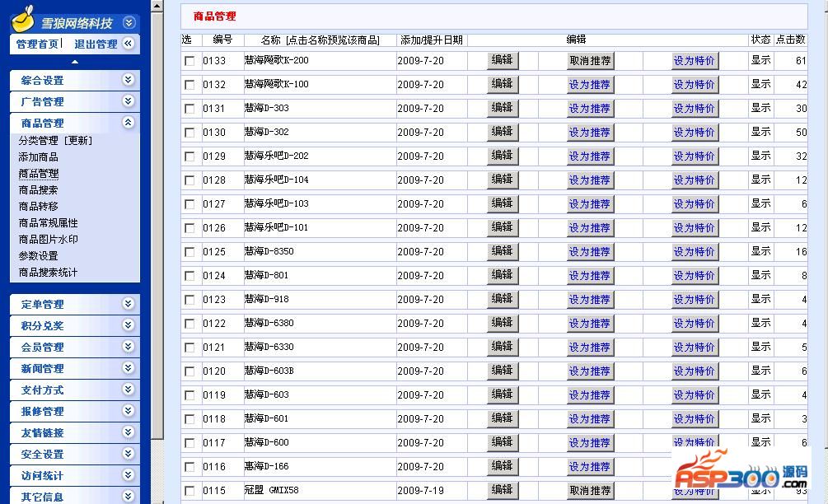Expand the 报修管理 chevron
828x504 pixels.
coord(129,411)
